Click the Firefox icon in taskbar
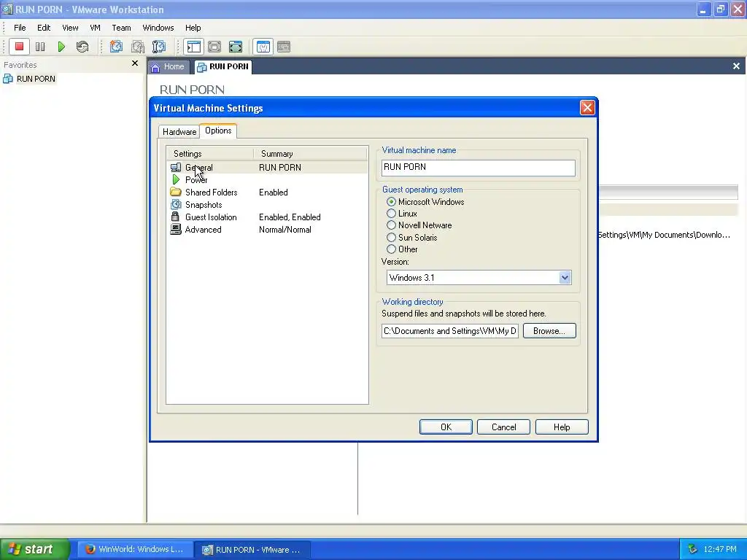747x560 pixels. coord(90,549)
